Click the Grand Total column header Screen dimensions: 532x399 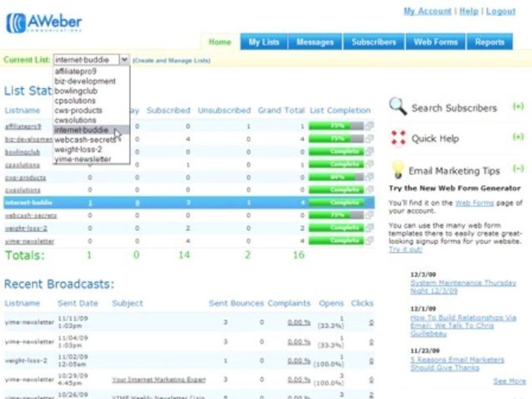282,110
